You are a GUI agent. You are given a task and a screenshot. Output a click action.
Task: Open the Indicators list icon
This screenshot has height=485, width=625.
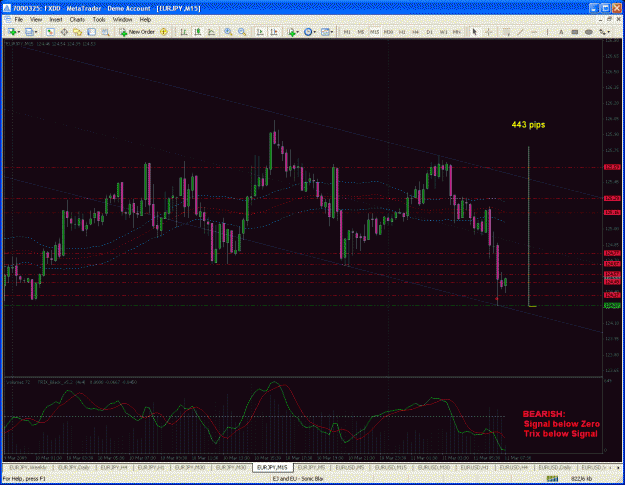291,32
